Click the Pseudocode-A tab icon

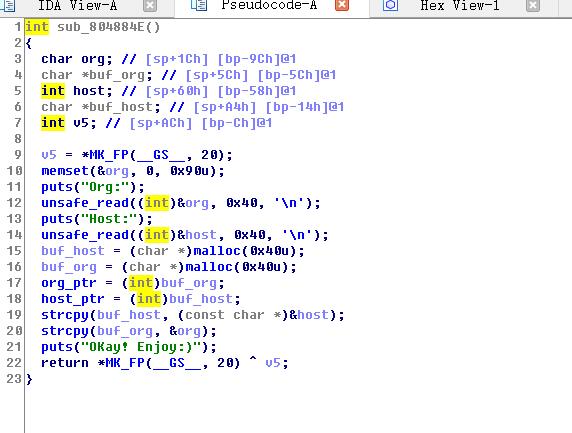tap(199, 5)
